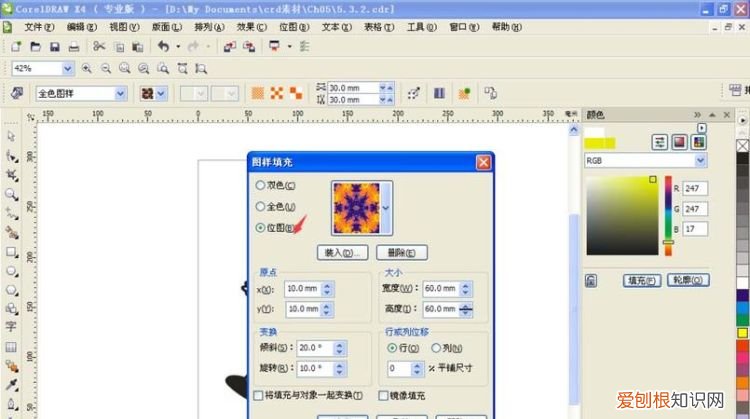
Task: Click the Zoom in magnifier icon
Action: (87, 68)
